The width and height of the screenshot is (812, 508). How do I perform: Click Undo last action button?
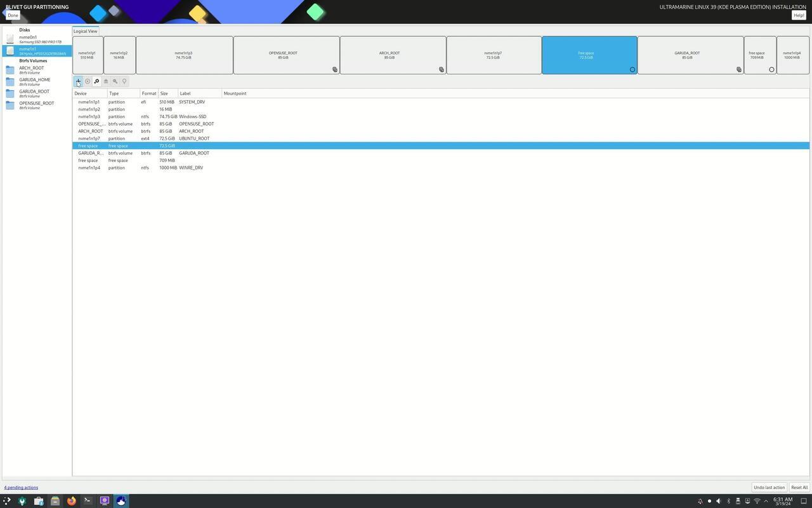click(769, 488)
